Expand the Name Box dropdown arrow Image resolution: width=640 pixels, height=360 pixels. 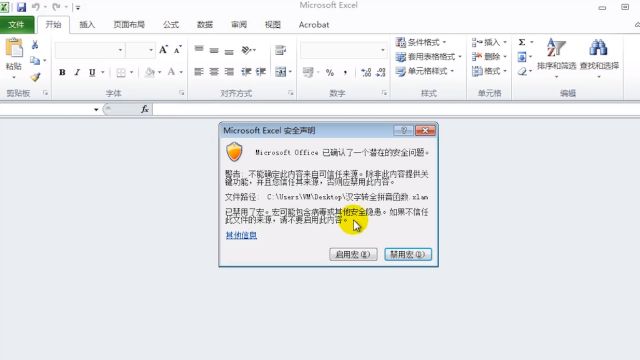click(x=96, y=109)
